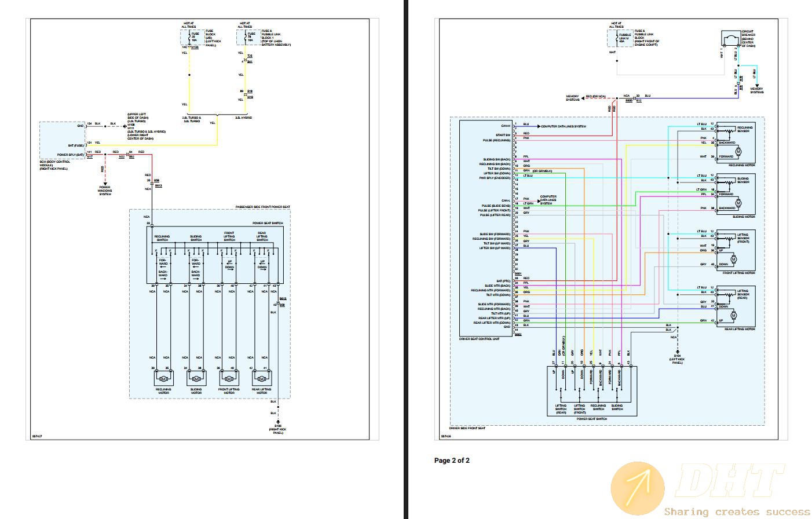Click the "CIRCUIT BREAKER (BEHIND CENTER OF DASH)" label

click(x=748, y=38)
